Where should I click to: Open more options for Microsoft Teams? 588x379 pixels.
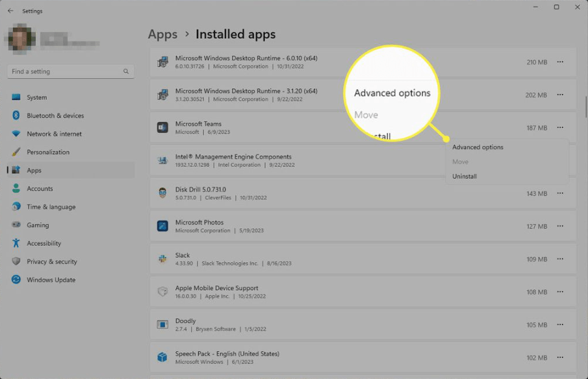(x=560, y=127)
